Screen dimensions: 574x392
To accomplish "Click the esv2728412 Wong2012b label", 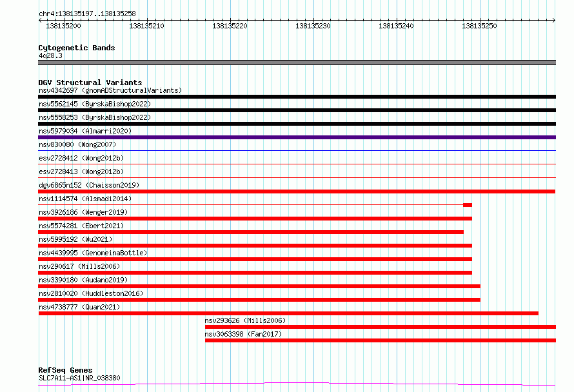I will 81,158.
